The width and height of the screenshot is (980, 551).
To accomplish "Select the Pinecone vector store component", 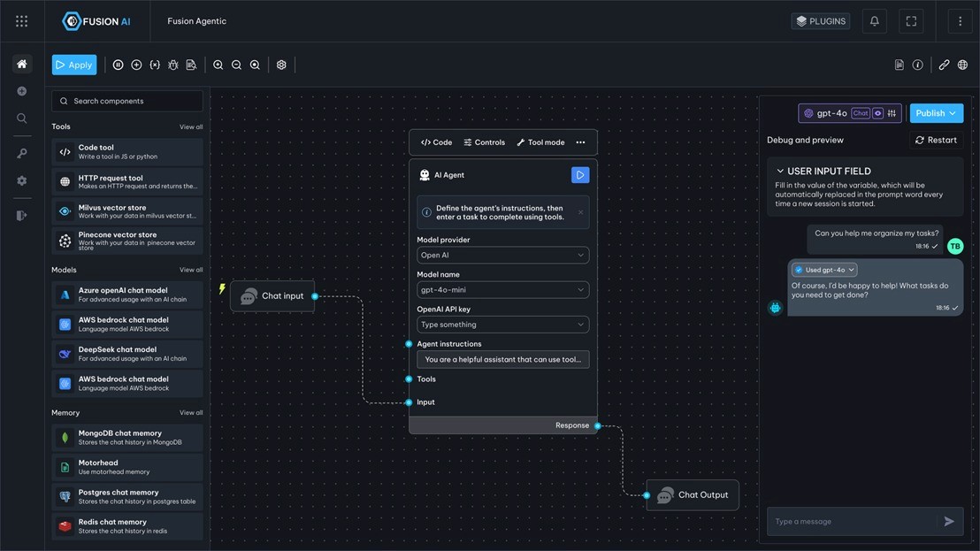I will point(127,241).
